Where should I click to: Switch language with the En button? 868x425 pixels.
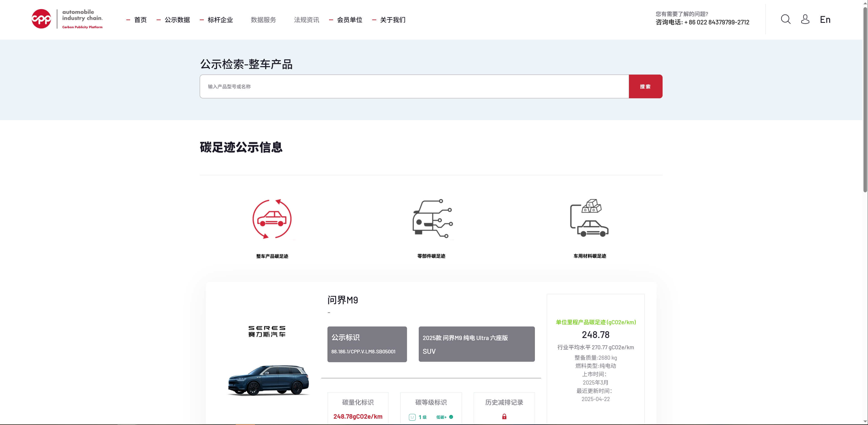(825, 19)
